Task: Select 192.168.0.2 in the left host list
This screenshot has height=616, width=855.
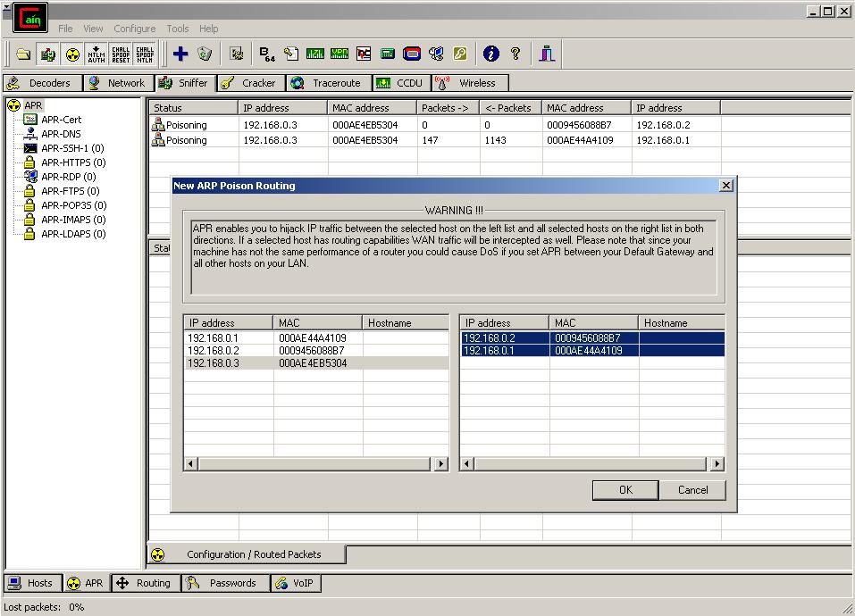Action: (316, 351)
